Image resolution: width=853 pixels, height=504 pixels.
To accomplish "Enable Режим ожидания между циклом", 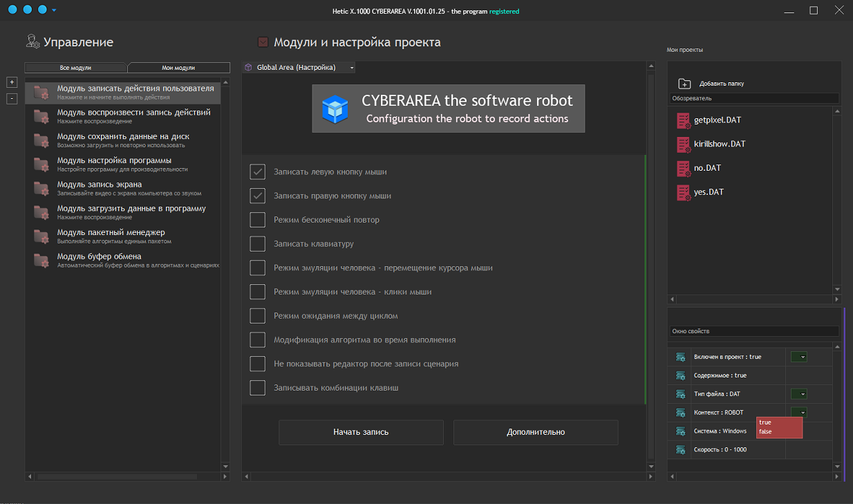I will coord(258,316).
